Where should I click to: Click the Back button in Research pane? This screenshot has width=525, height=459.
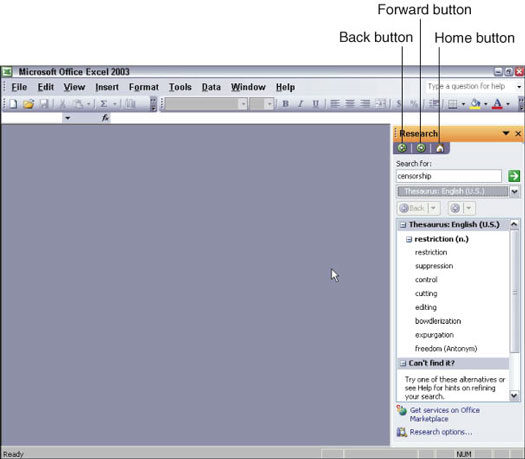tap(412, 208)
